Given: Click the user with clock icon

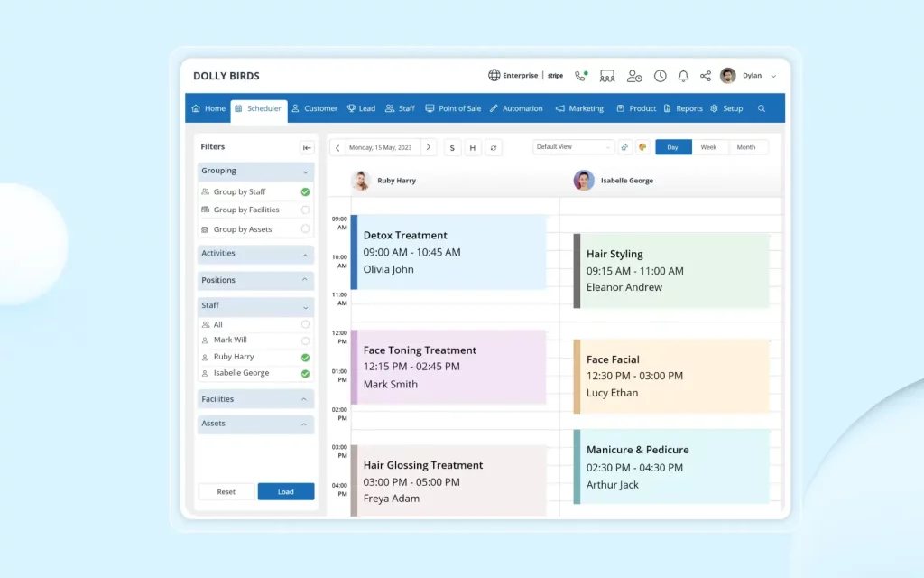Looking at the screenshot, I should point(634,76).
